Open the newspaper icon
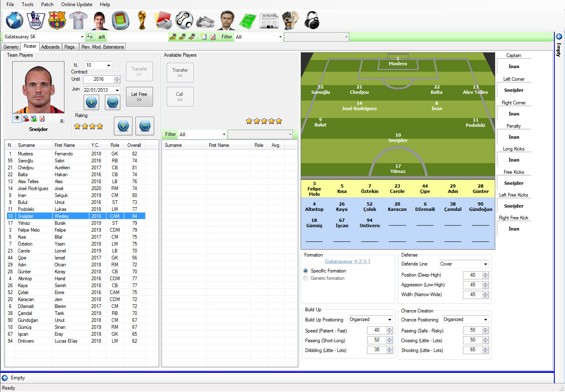Screen dimensions: 565x392 (269, 20)
